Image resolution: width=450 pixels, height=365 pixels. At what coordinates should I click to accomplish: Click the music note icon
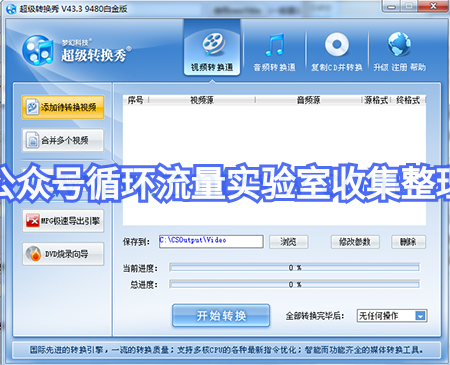[275, 44]
